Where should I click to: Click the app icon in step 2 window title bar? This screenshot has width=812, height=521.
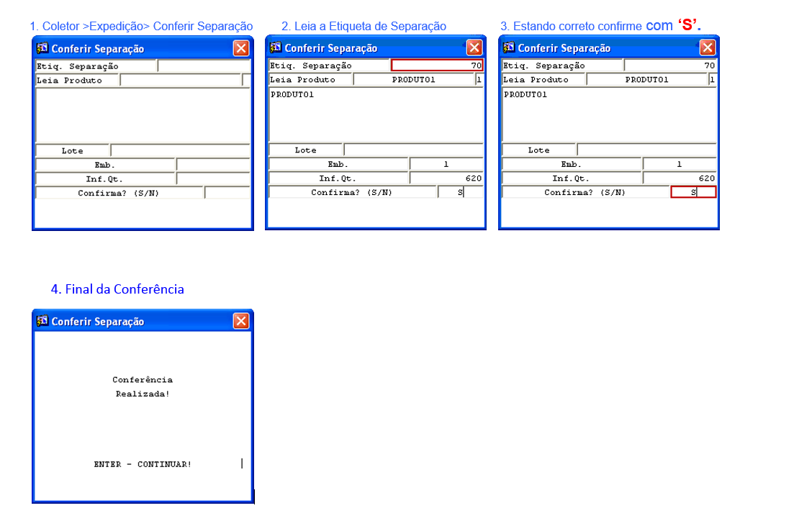tap(276, 47)
